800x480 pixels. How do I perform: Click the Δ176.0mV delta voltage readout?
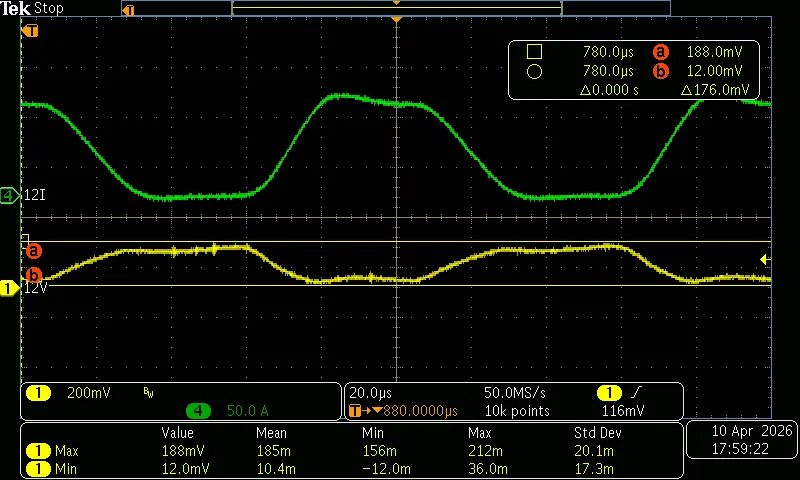pyautogui.click(x=715, y=90)
